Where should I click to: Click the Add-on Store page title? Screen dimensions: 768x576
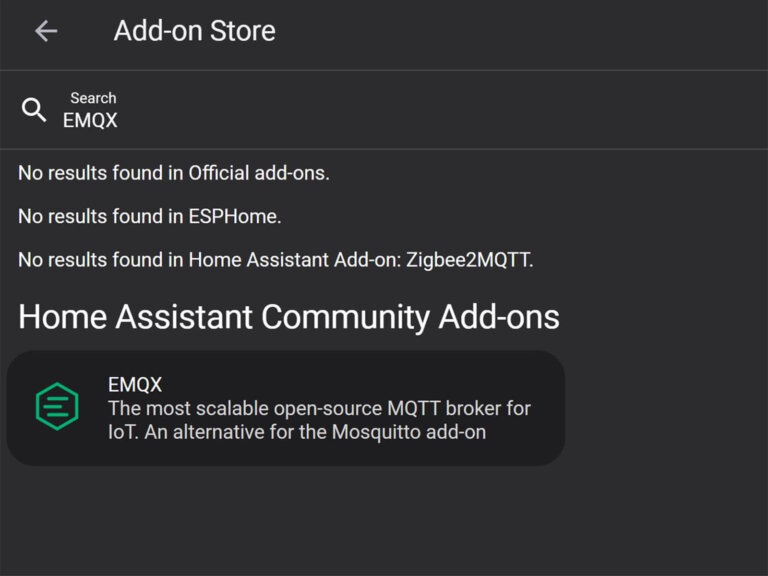pyautogui.click(x=194, y=31)
